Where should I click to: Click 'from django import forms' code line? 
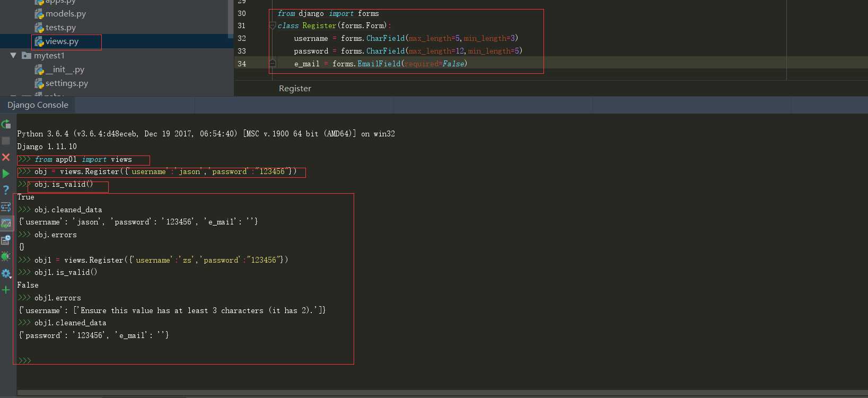(x=328, y=13)
